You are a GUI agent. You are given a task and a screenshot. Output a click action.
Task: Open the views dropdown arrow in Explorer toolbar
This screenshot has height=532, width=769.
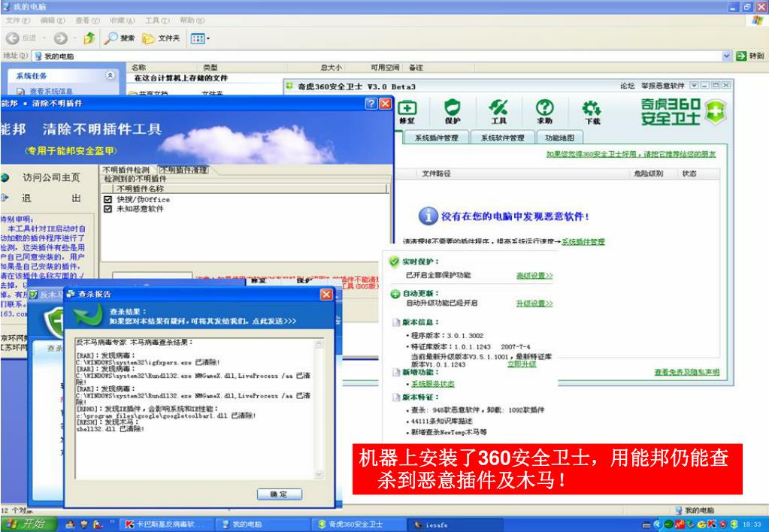(208, 38)
